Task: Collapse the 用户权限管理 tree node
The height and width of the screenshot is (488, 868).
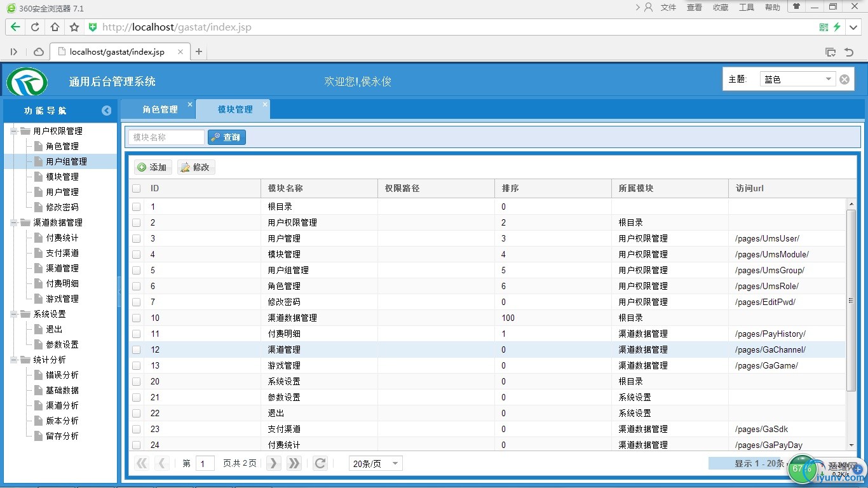Action: tap(14, 131)
